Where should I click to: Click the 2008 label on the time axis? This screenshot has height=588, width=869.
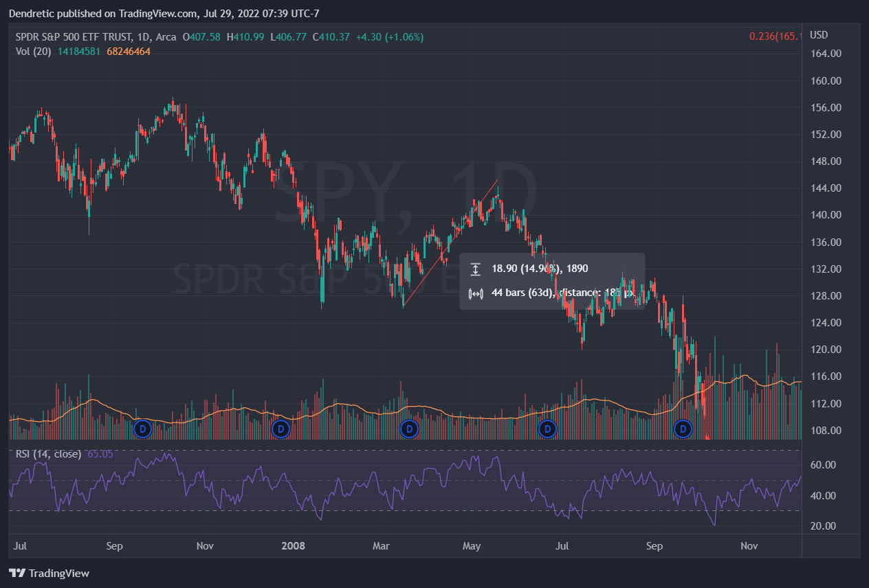coord(294,546)
